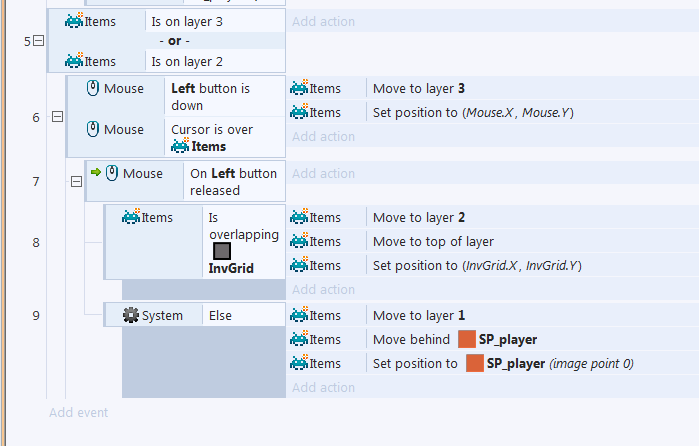Click Items icon of 'Set position to (InvGrid.X, InvGrid.Y)'

coord(299,264)
